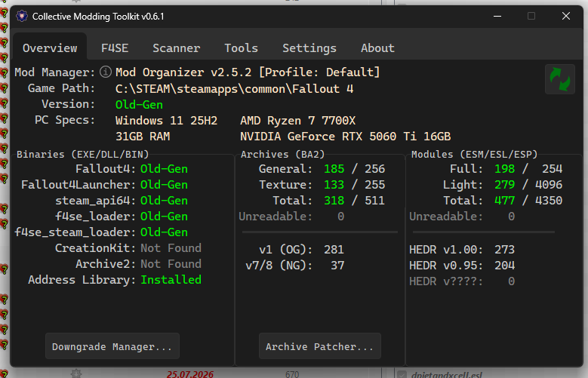Click the Address Library Installed status
This screenshot has width=588, height=378.
point(171,279)
